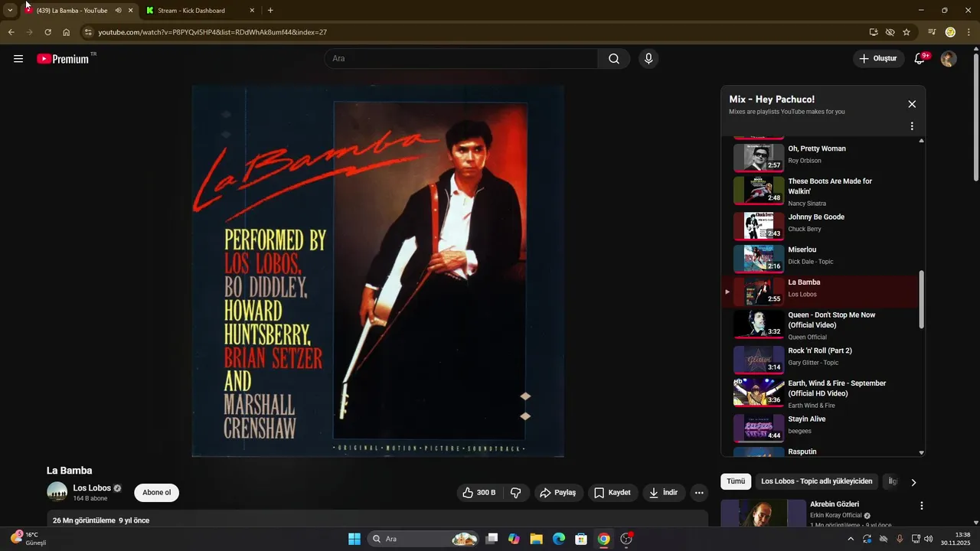The height and width of the screenshot is (551, 980).
Task: Open browser media control icon
Action: tap(932, 32)
